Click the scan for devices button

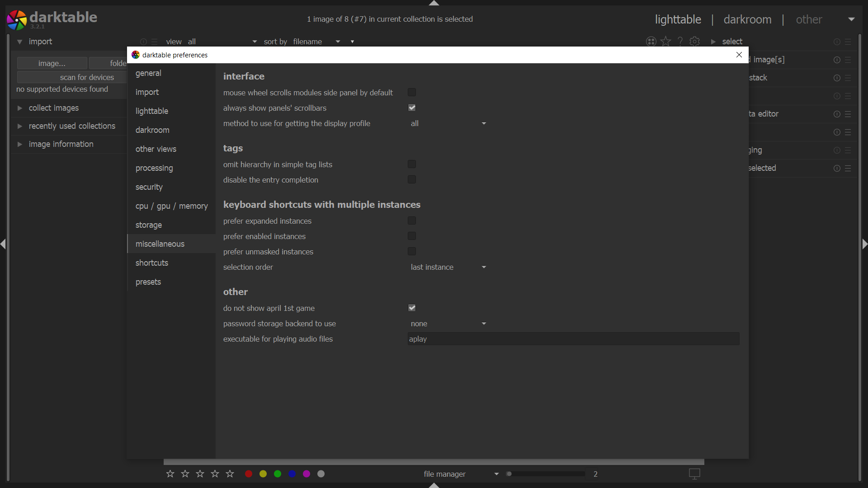(x=86, y=77)
